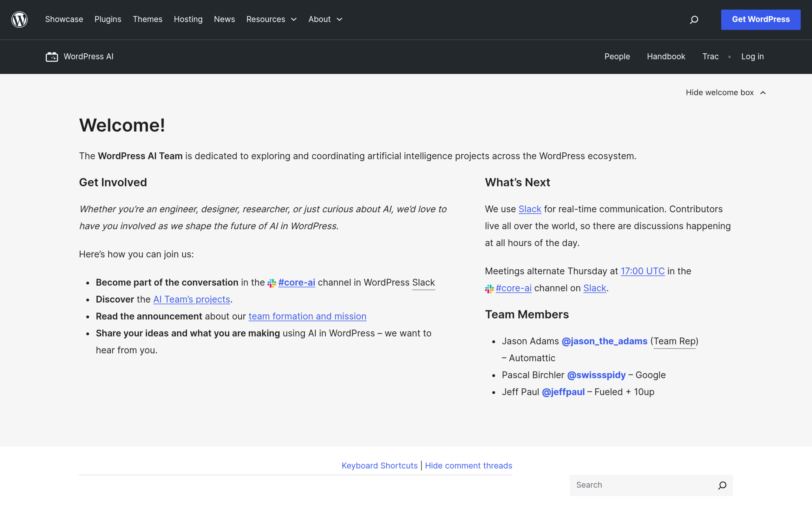This screenshot has height=508, width=812.
Task: Open #core-ai link in What's Next section
Action: pyautogui.click(x=514, y=288)
